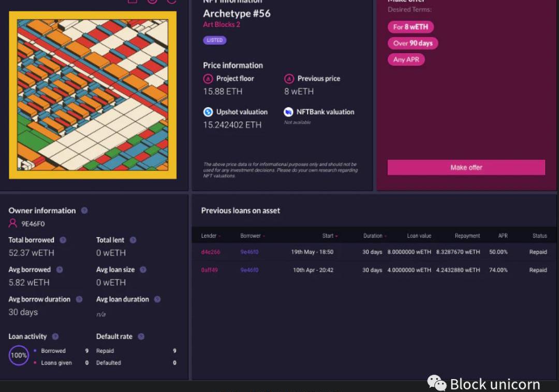Open owner address 9E46F0

(x=33, y=224)
